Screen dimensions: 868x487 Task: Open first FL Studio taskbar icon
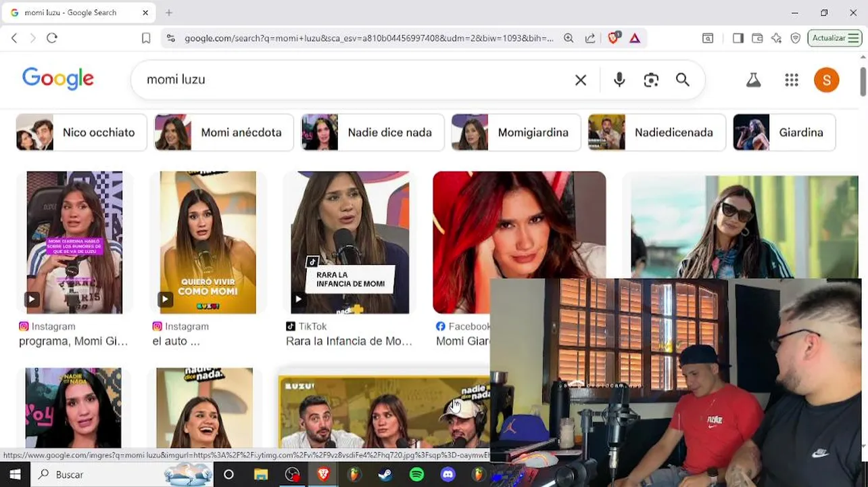pyautogui.click(x=354, y=475)
